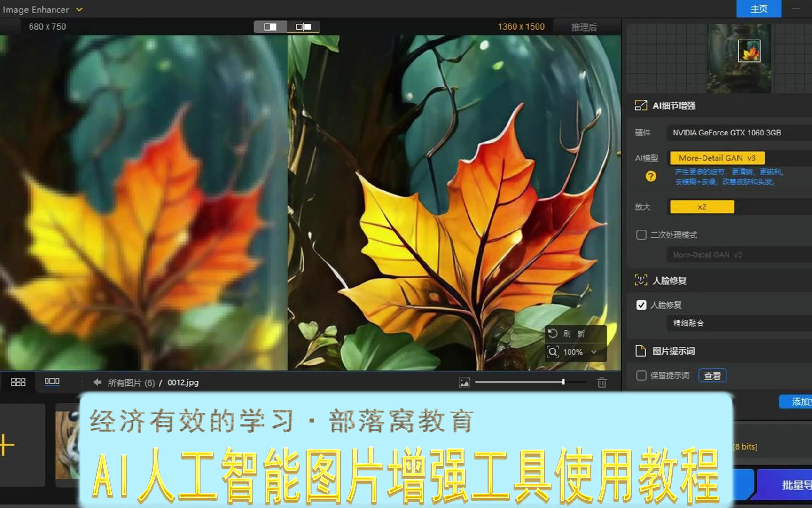The height and width of the screenshot is (508, 812).
Task: Uncheck the 人脸修复 checkbox
Action: tap(641, 305)
